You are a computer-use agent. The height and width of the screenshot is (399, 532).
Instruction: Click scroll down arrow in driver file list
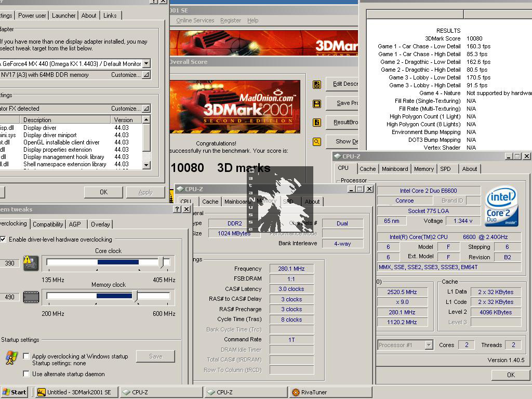(146, 165)
